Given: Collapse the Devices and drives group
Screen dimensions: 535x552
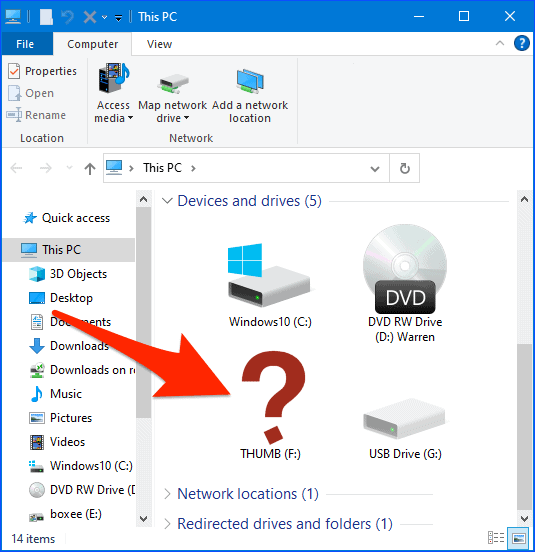Looking at the screenshot, I should point(167,201).
